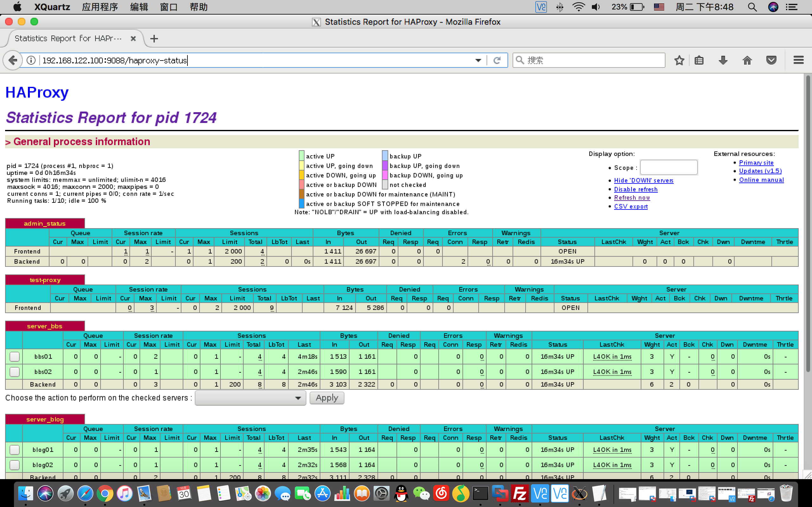Show the bookmarks list icon

(699, 60)
